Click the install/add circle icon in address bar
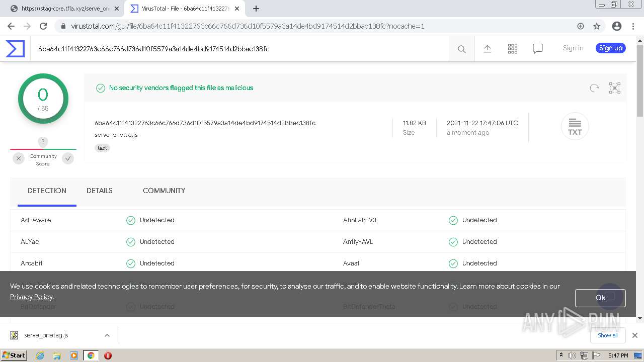 click(x=581, y=26)
